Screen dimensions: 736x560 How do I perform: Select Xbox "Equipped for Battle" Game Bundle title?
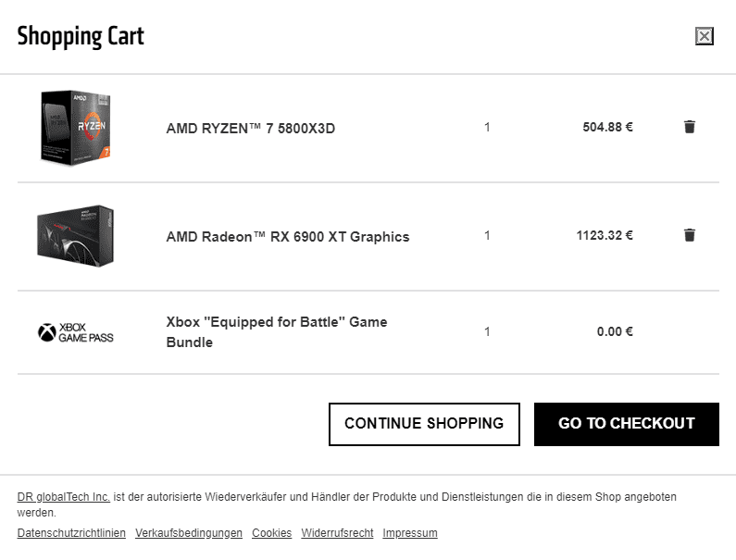(x=277, y=332)
